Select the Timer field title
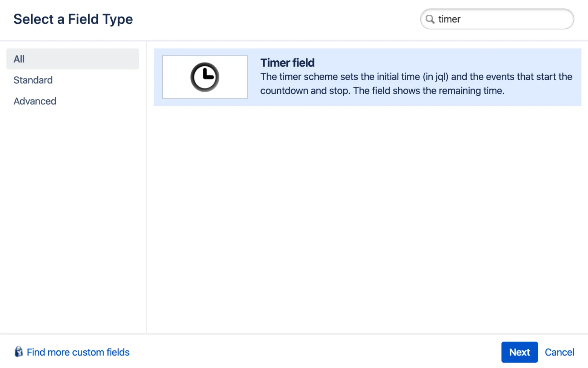Viewport: 588px width, 368px height. pyautogui.click(x=287, y=63)
